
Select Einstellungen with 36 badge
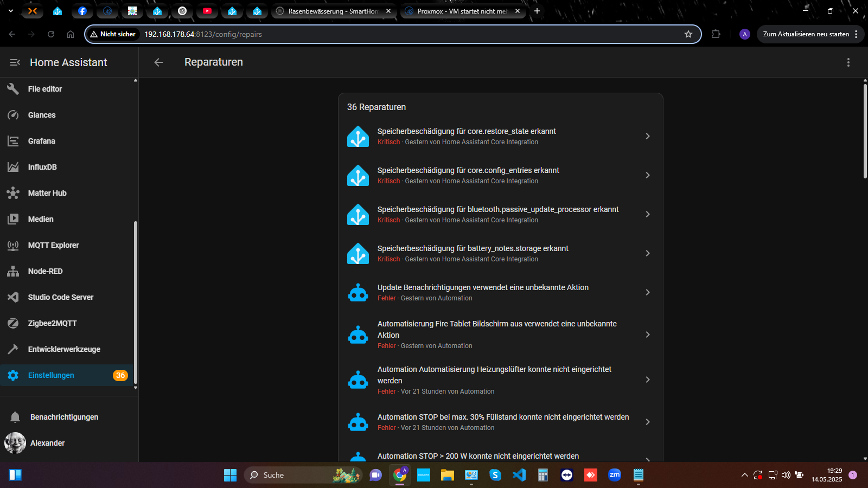tap(51, 375)
